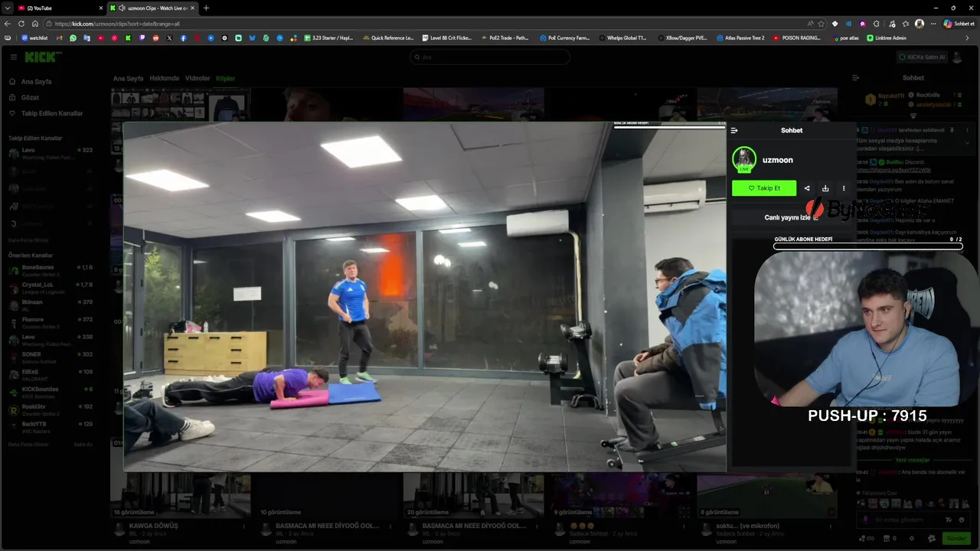
Task: Open the Klipler channel tab
Action: coord(225,78)
